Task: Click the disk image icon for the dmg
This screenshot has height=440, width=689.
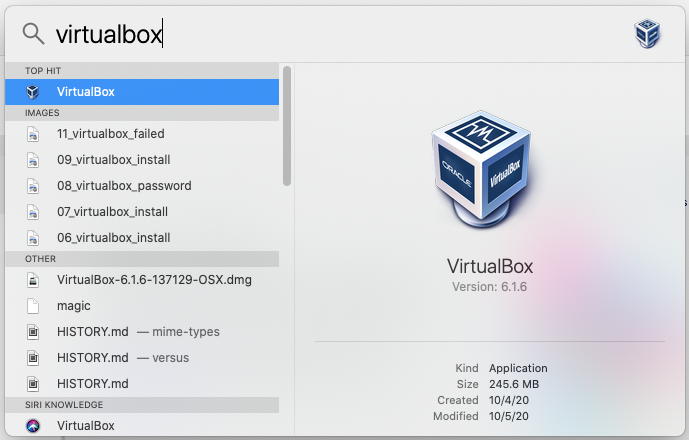Action: coord(33,280)
